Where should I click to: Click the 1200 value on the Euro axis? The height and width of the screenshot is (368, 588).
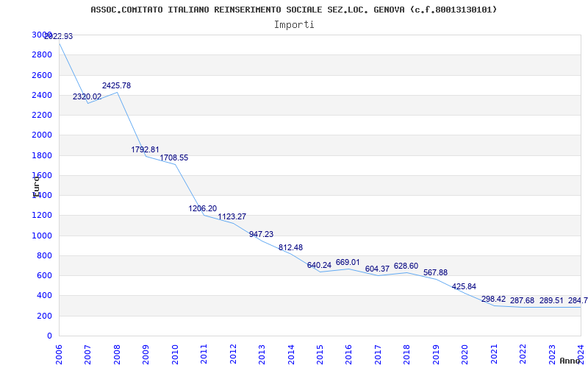tap(42, 216)
